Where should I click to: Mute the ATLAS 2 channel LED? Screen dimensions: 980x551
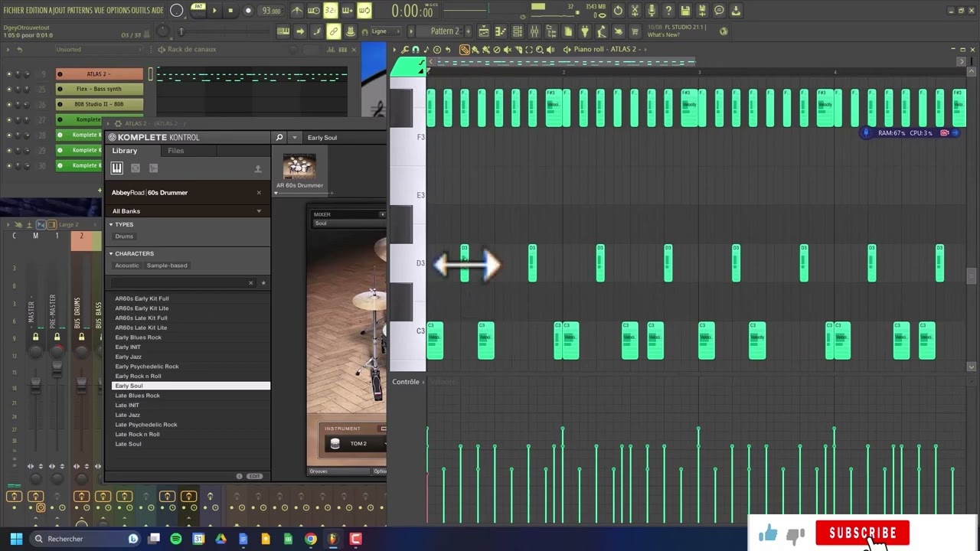(9, 74)
